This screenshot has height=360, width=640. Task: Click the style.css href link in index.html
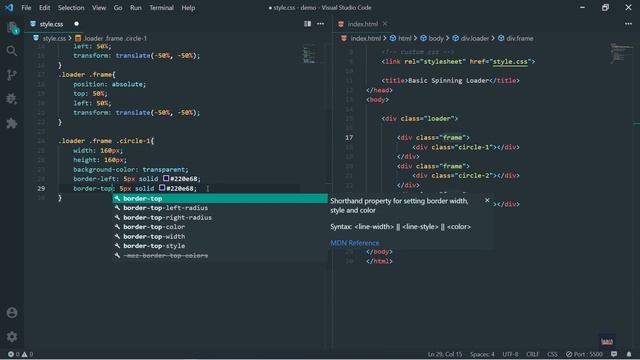coord(510,62)
